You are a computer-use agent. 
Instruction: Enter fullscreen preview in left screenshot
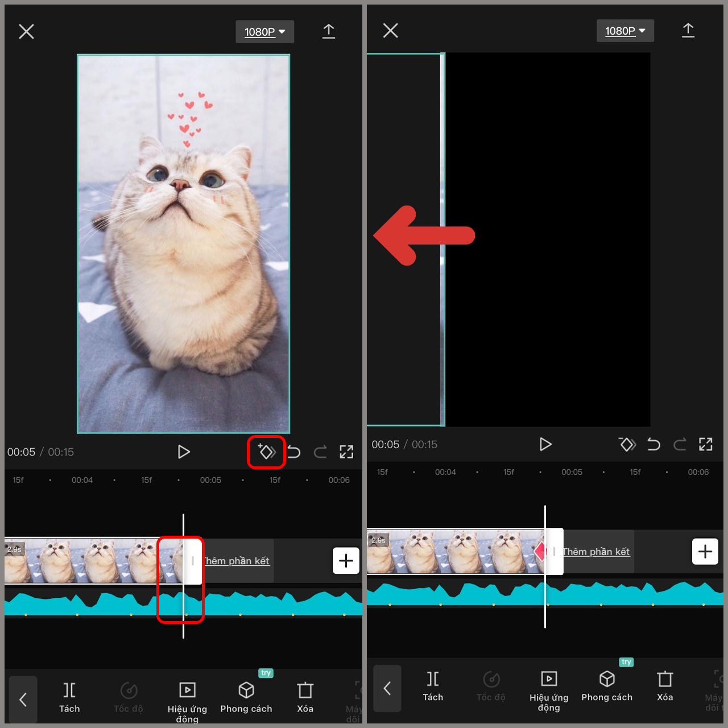346,452
